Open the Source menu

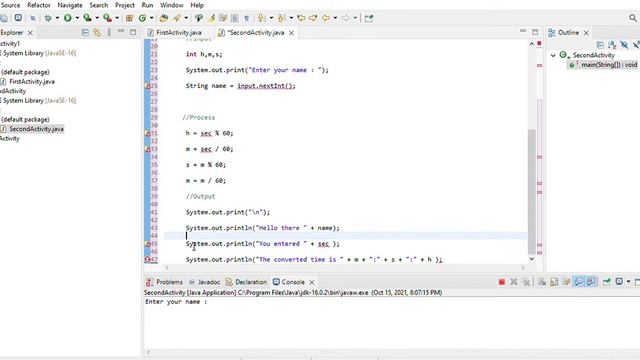click(10, 5)
